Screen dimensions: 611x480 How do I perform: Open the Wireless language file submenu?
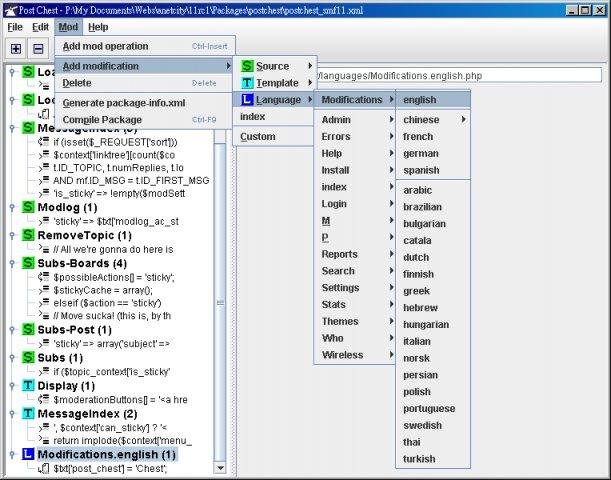pyautogui.click(x=355, y=355)
